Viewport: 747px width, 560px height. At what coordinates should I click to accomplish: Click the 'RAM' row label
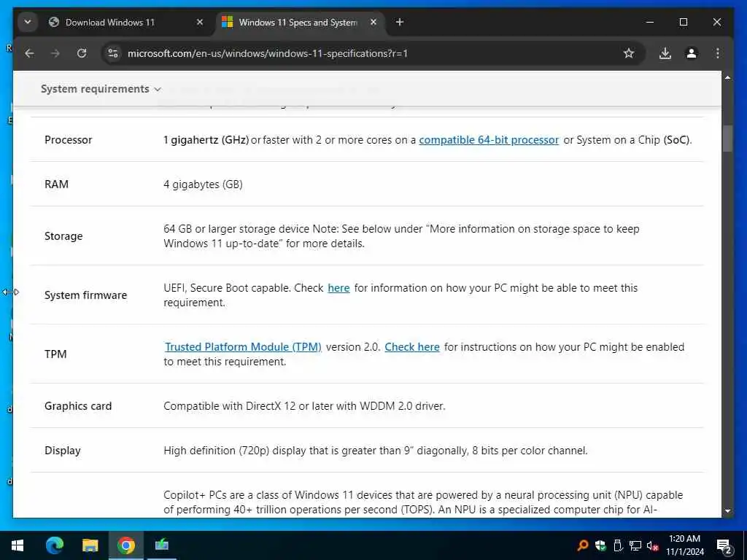coord(56,184)
